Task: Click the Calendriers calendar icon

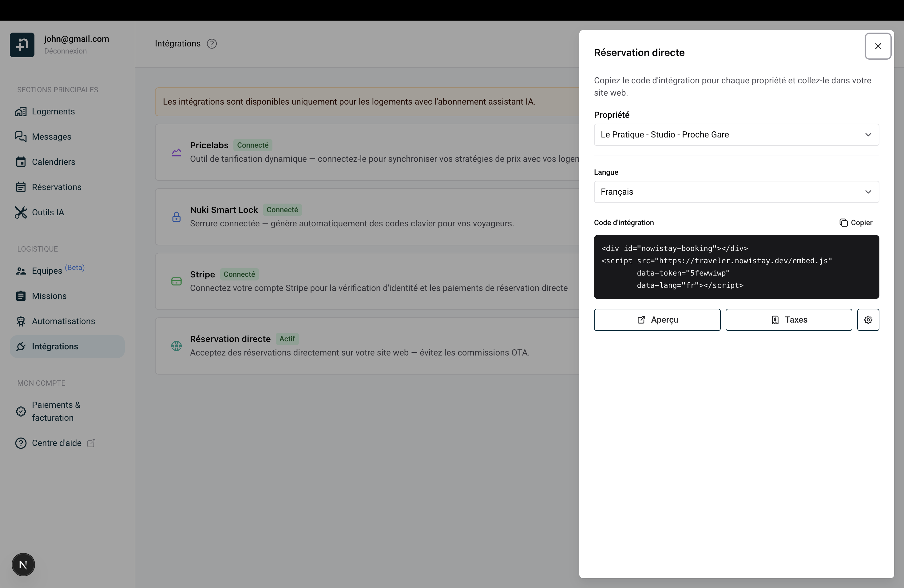Action: coord(21,162)
